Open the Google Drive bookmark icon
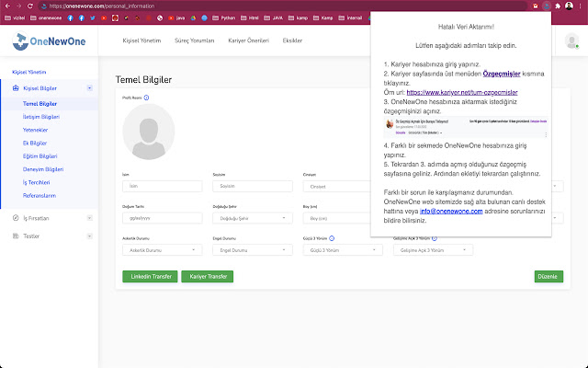Viewport: 588px width, 368px height. click(193, 17)
